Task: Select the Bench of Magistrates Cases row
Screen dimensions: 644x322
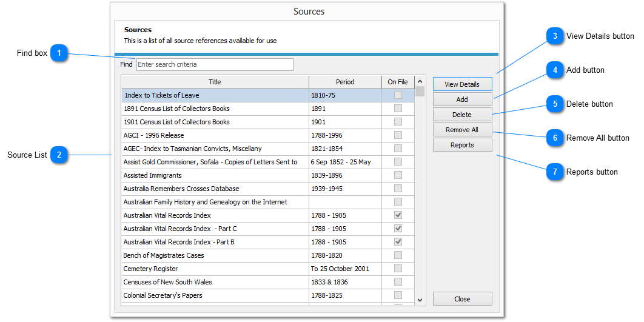Action: click(x=164, y=255)
